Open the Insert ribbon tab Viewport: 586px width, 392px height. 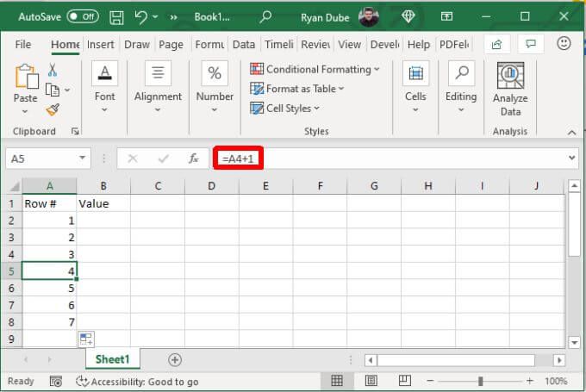100,45
